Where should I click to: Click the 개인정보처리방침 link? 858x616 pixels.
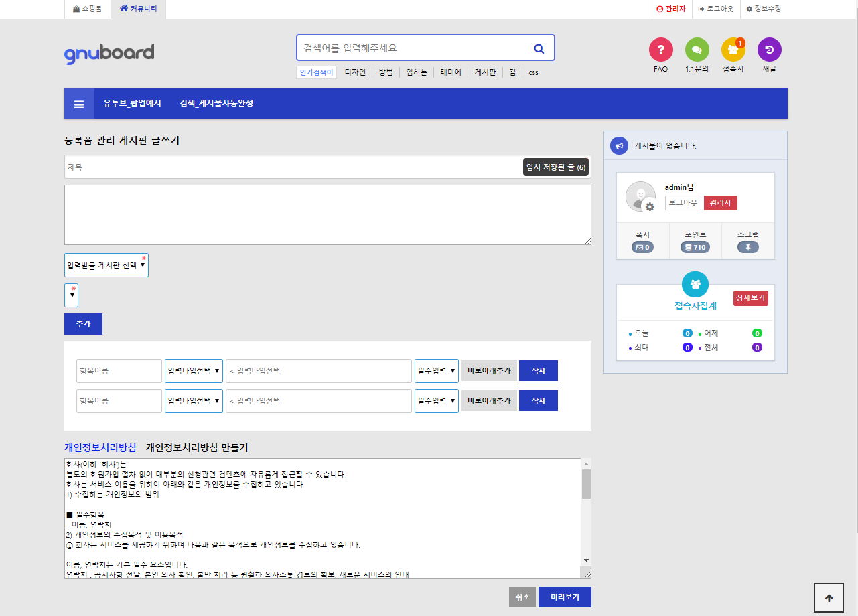[100, 447]
